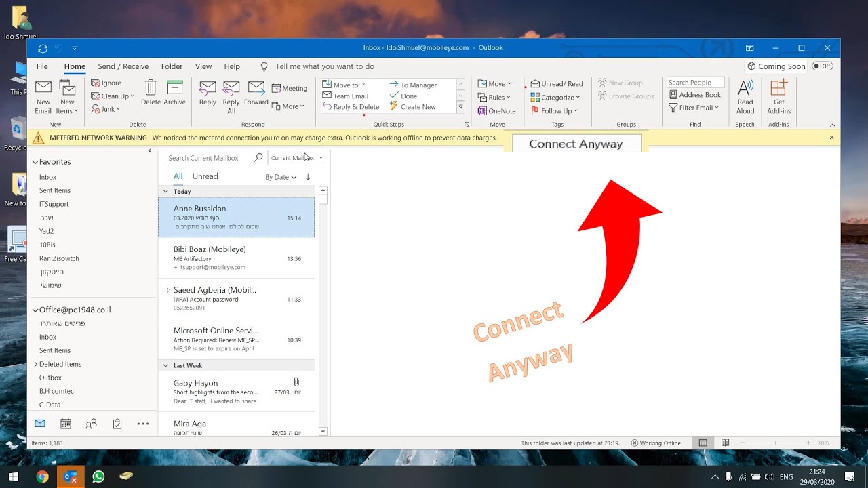
Task: Show All messages filter
Action: click(x=178, y=176)
